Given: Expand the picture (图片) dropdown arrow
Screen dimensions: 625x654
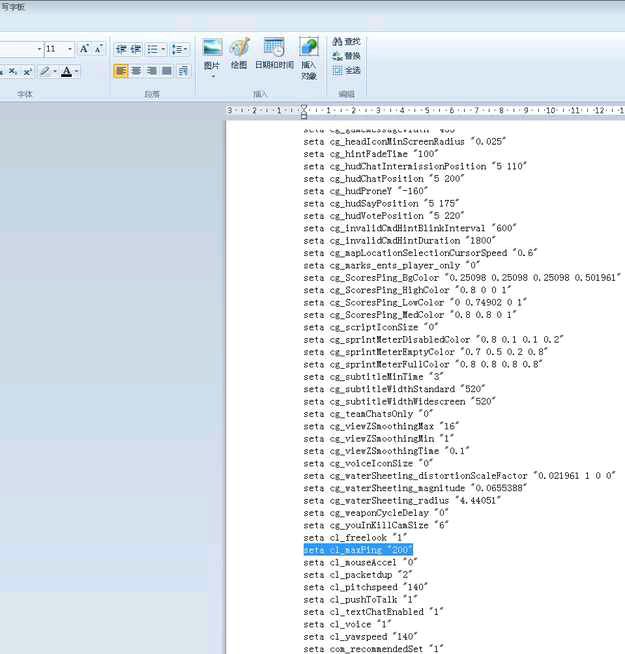Looking at the screenshot, I should 213,77.
